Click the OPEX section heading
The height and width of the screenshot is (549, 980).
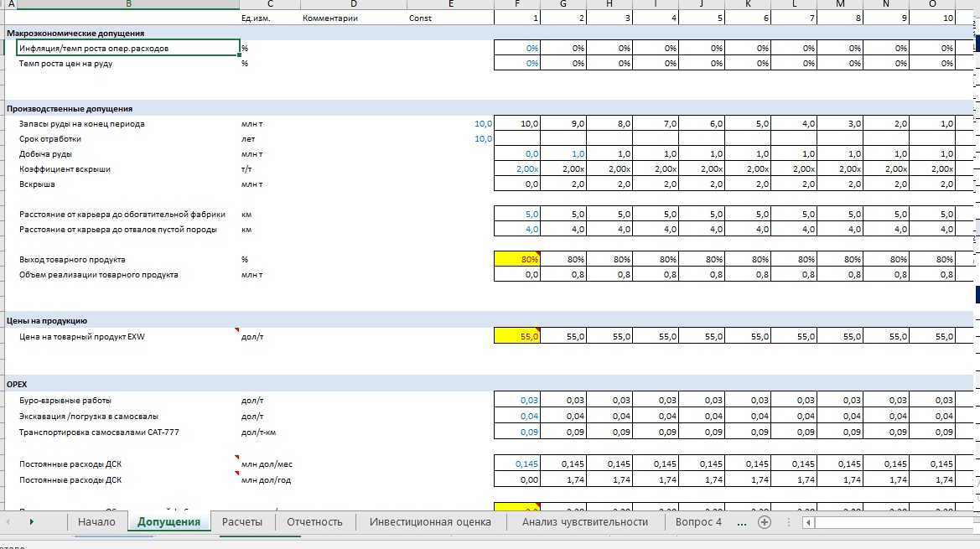17,384
